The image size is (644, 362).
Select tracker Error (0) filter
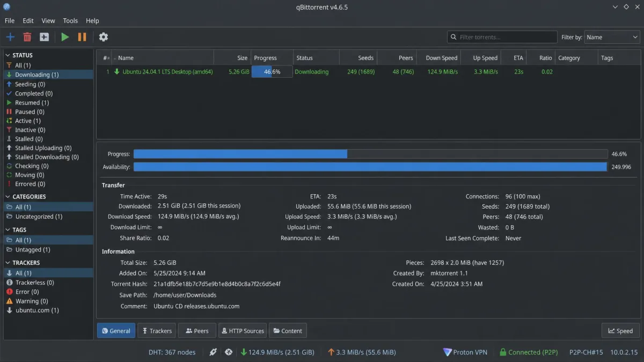click(48, 292)
